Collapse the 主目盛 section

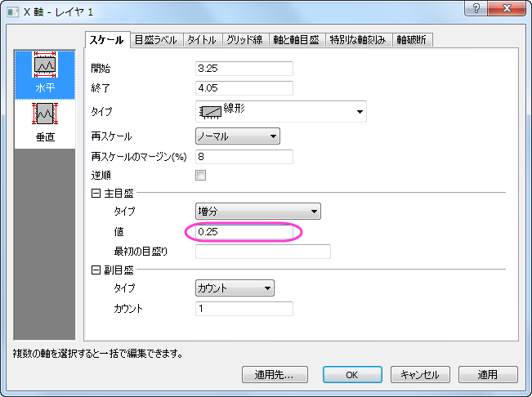(x=96, y=194)
